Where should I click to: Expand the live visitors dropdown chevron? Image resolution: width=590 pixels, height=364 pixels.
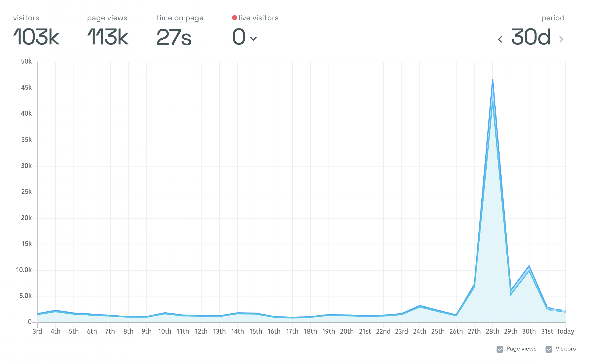click(253, 39)
